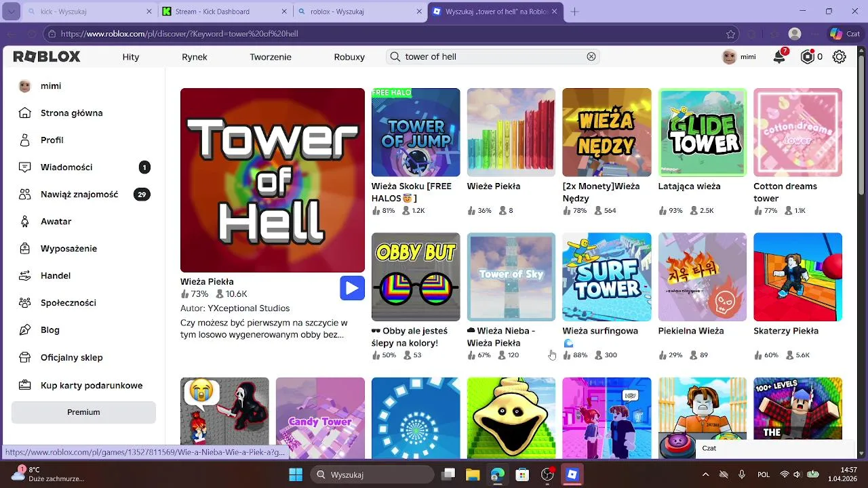Open mimi profile link in sidebar
The width and height of the screenshot is (868, 488).
point(51,86)
